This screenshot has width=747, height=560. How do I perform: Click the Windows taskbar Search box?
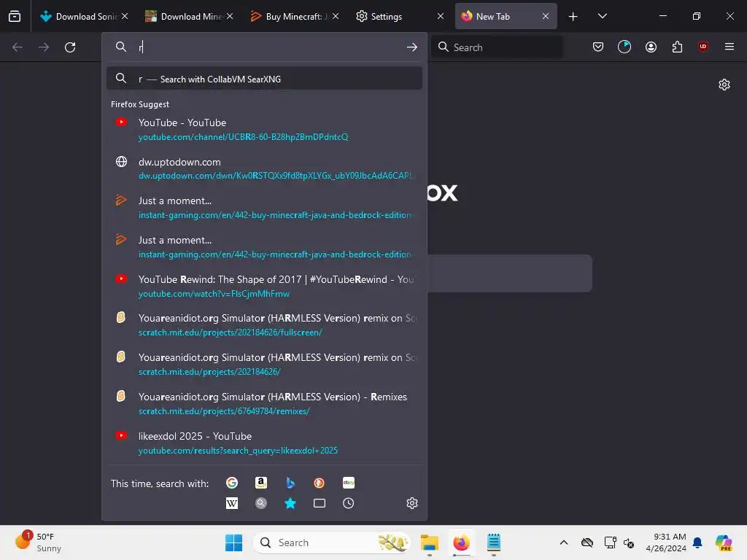332,542
